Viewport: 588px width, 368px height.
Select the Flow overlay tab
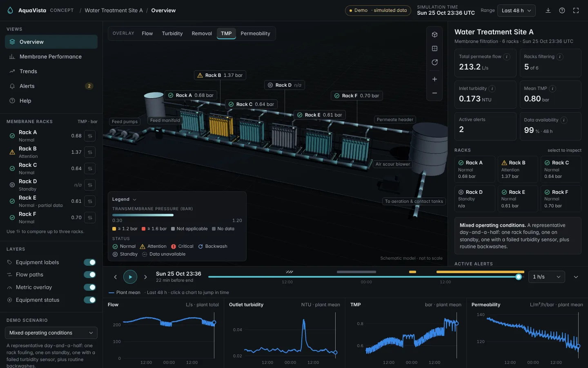[147, 34]
